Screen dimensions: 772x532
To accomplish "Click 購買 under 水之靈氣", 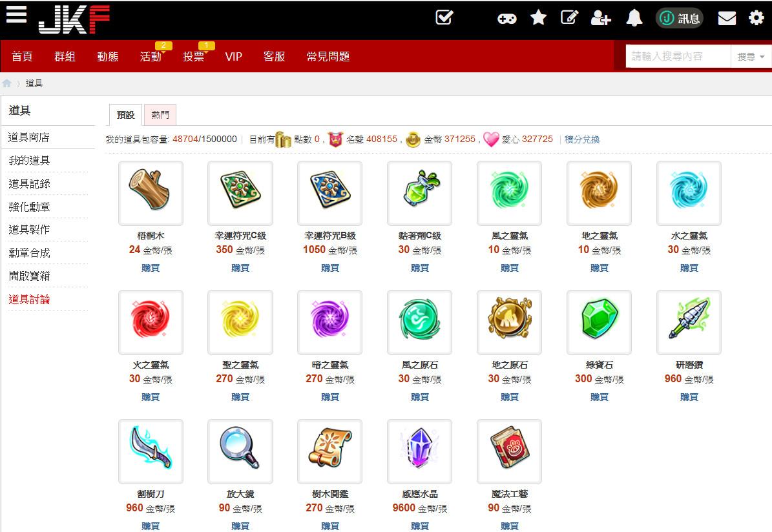I will pyautogui.click(x=689, y=268).
